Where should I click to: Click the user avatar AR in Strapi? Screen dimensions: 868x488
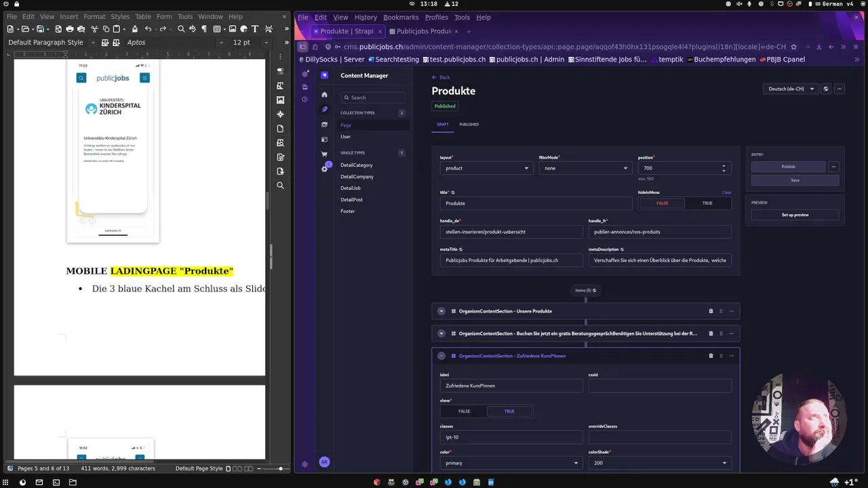(324, 462)
